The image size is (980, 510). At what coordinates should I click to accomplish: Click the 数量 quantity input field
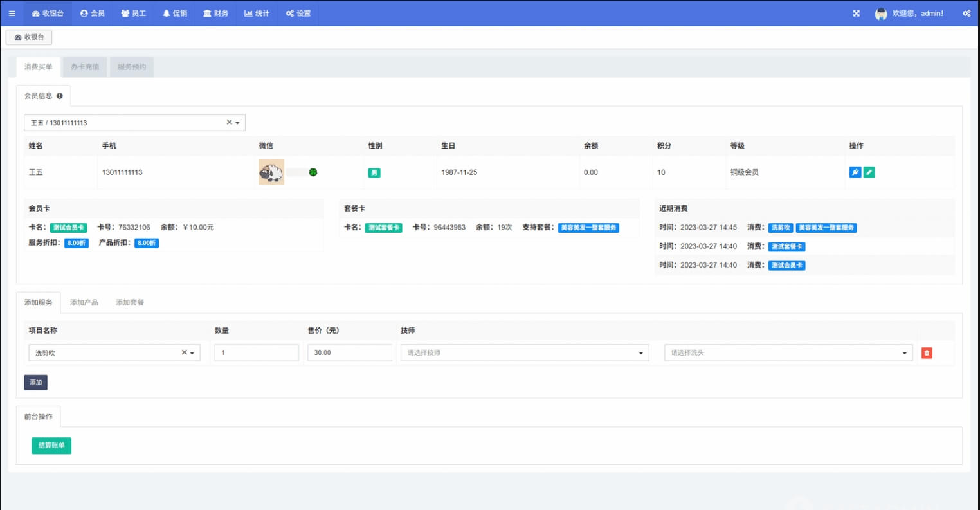[257, 353]
